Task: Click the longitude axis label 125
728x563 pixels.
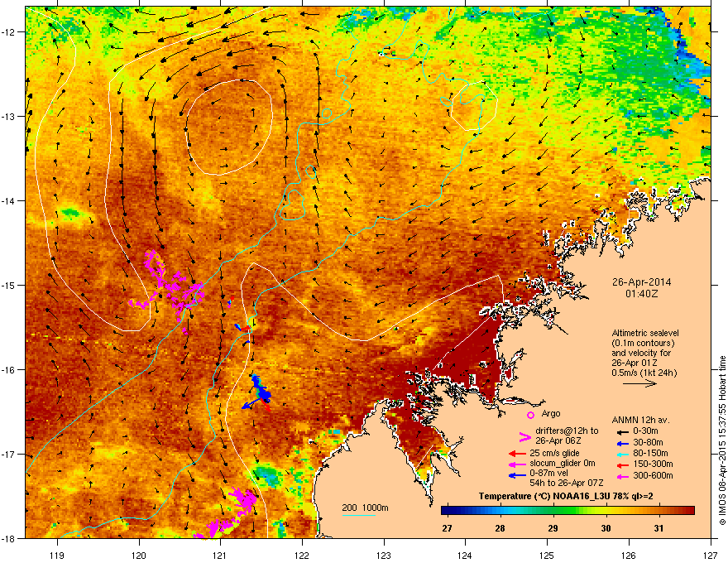Action: point(547,555)
